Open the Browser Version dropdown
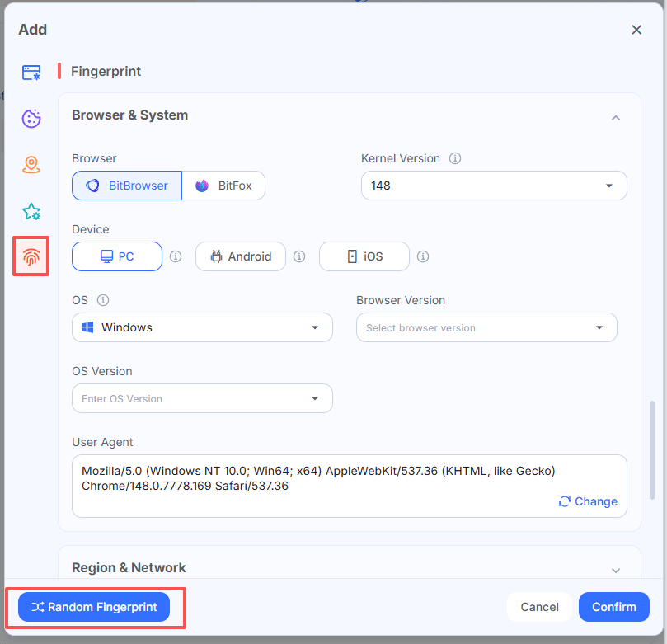Image resolution: width=667 pixels, height=644 pixels. 486,327
